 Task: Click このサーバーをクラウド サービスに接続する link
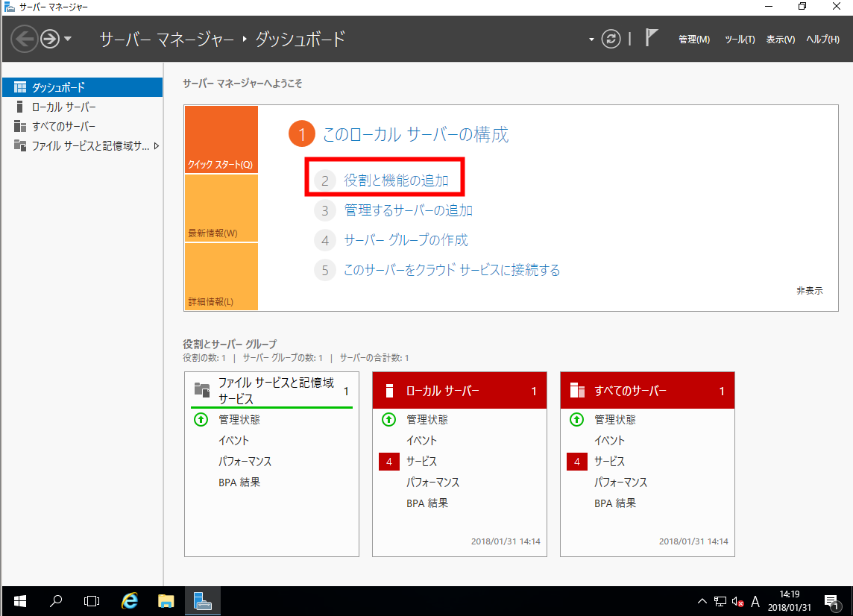452,270
